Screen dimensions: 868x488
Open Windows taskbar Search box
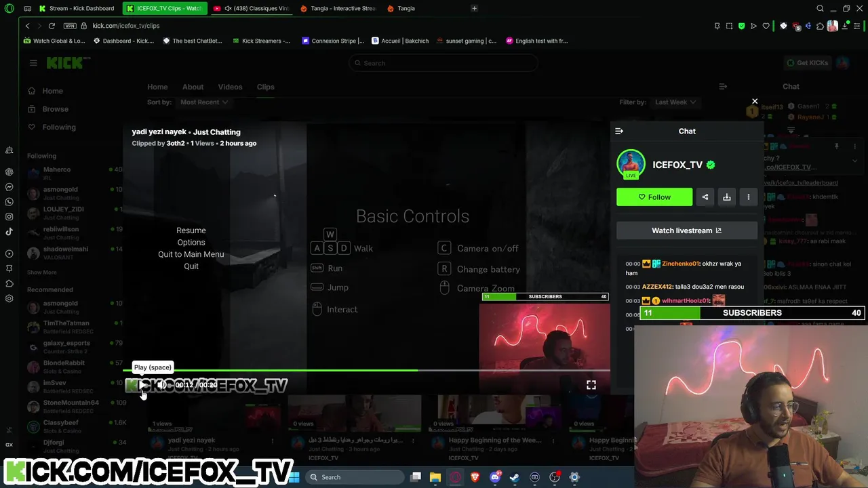(356, 477)
